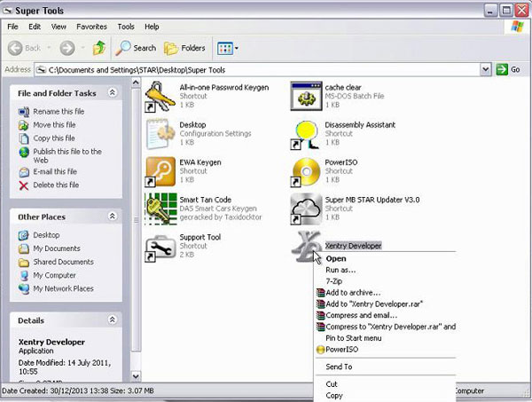This screenshot has width=532, height=402.
Task: Open the Edit menu
Action: pyautogui.click(x=35, y=27)
